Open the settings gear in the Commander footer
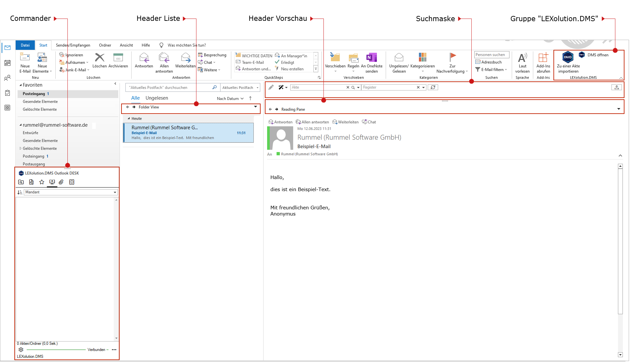 (21, 350)
